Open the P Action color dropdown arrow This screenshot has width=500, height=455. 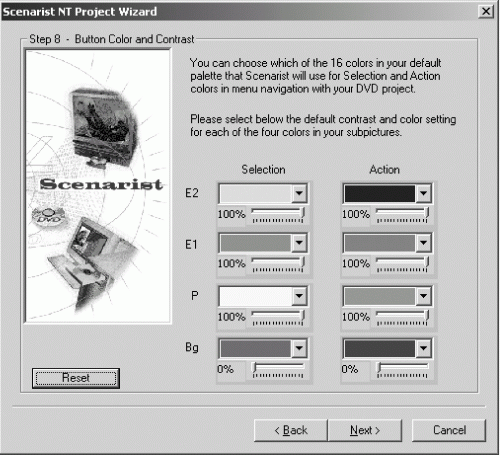pyautogui.click(x=423, y=296)
